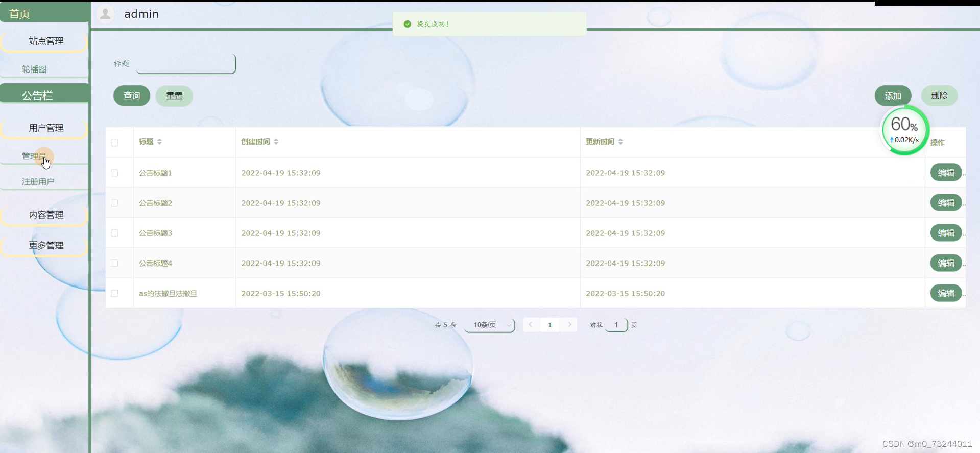Image resolution: width=980 pixels, height=453 pixels.
Task: Go to next page arrow
Action: (570, 325)
